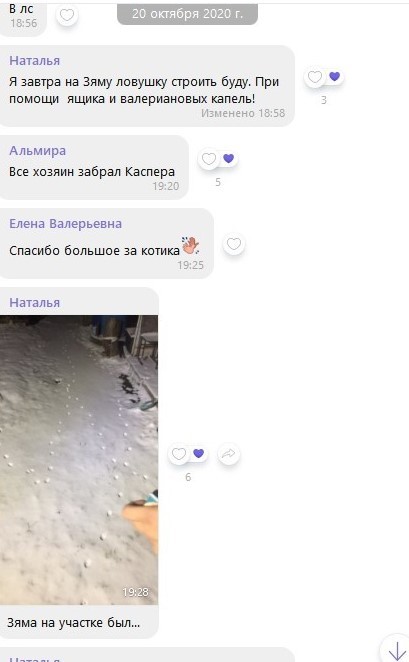
Task: Show the 6 likes count under photo
Action: click(x=188, y=477)
